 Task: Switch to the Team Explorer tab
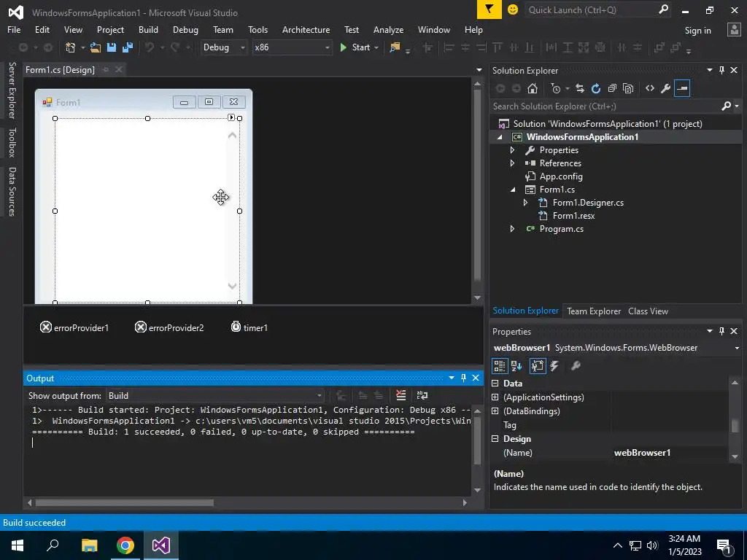[594, 311]
